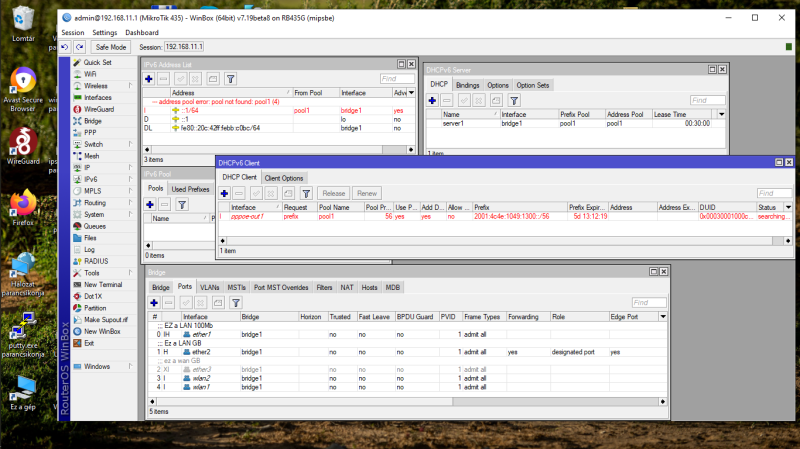The height and width of the screenshot is (449, 800).
Task: Open column dropdown in Bridge Ports table
Action: point(663,317)
